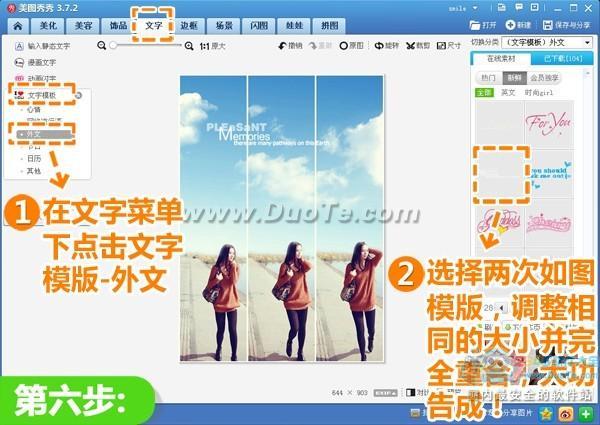The height and width of the screenshot is (425, 600).
Task: Zoom out with the minus magnifier
Action: coord(102,46)
